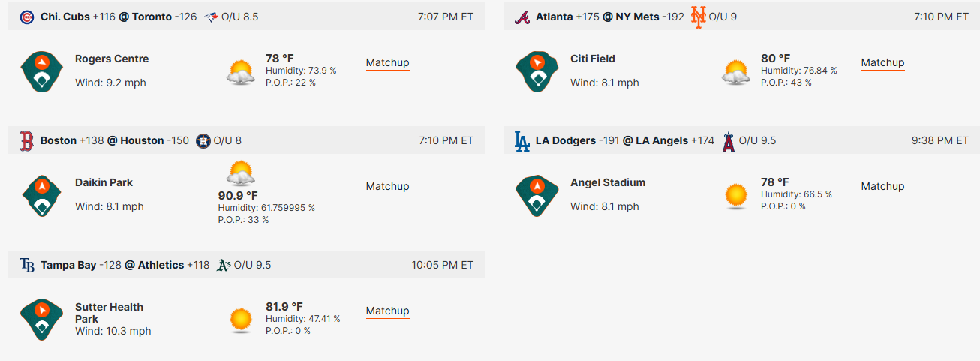Open Matchup link for Dodgers at Angels
This screenshot has height=361, width=980.
pos(882,187)
